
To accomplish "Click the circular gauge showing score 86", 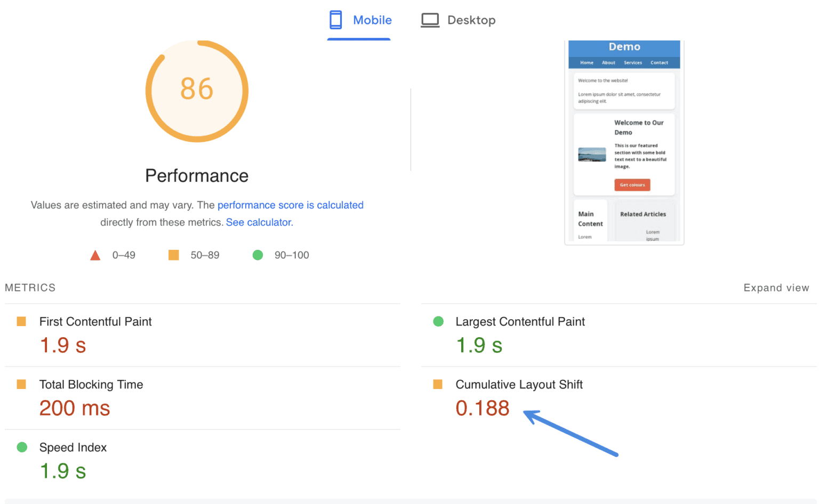I will pyautogui.click(x=197, y=91).
